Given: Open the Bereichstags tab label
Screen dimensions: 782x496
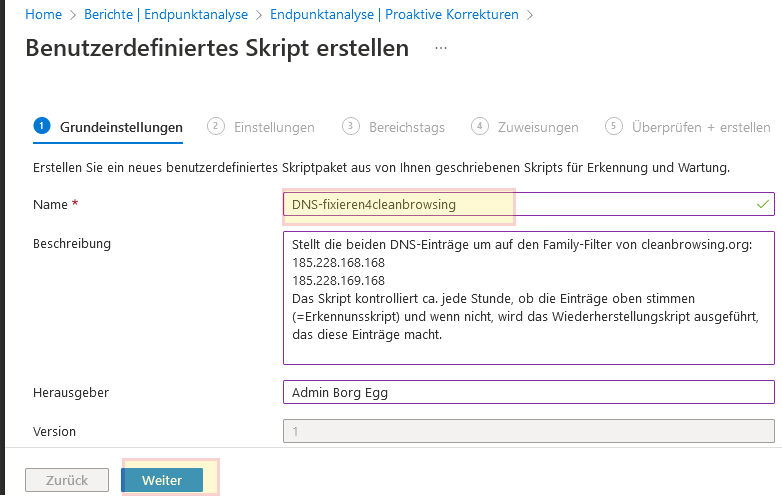Looking at the screenshot, I should click(407, 127).
